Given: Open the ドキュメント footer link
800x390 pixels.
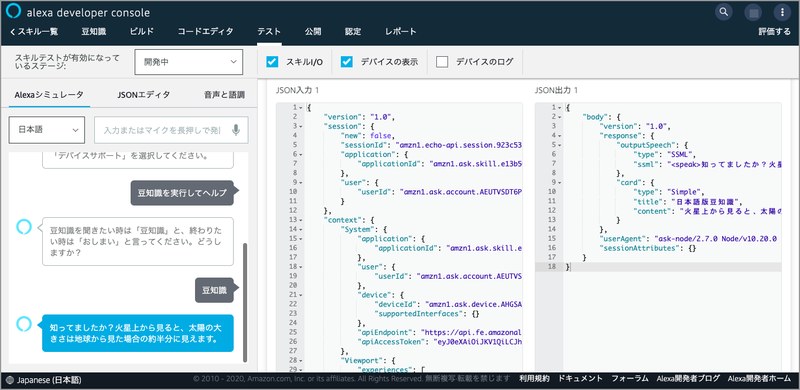Looking at the screenshot, I should [x=580, y=379].
